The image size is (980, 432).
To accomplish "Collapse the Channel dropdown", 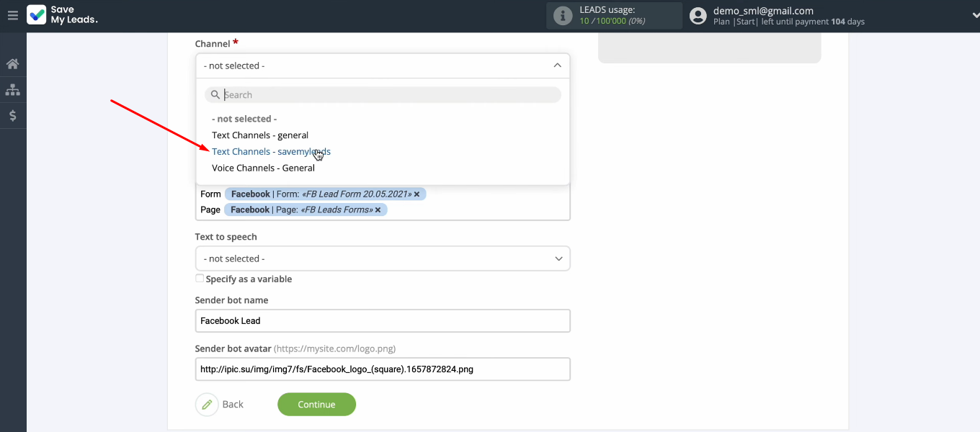I will (x=383, y=66).
